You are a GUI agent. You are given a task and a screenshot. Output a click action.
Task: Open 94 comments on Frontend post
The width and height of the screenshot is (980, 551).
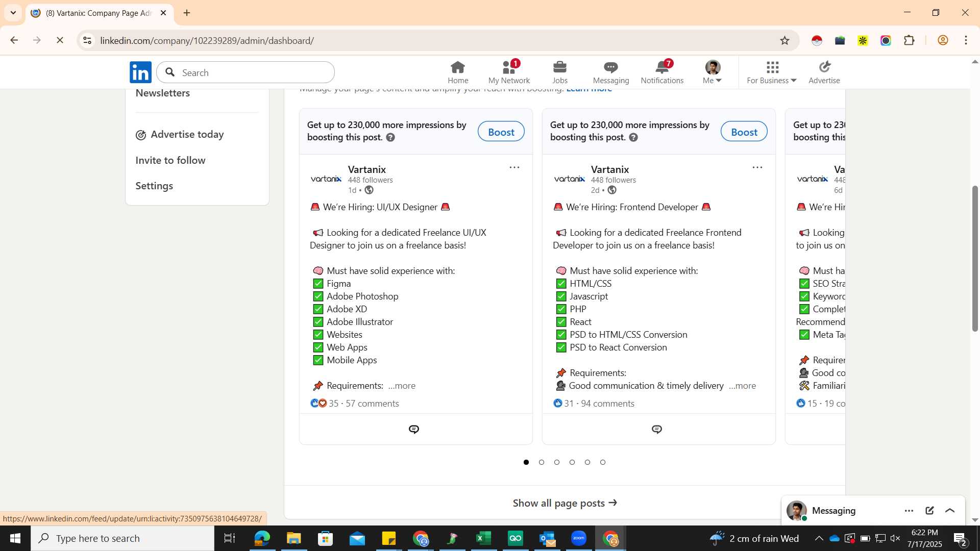point(607,404)
